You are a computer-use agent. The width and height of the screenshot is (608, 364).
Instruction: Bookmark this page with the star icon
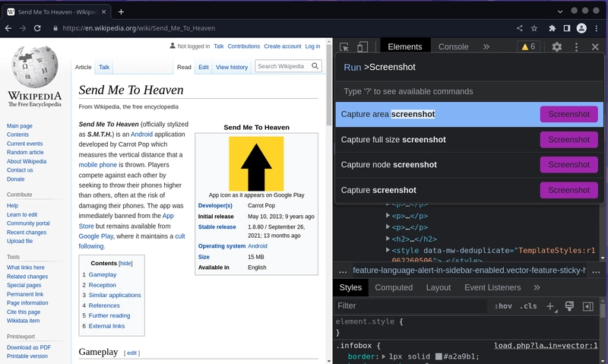[534, 28]
